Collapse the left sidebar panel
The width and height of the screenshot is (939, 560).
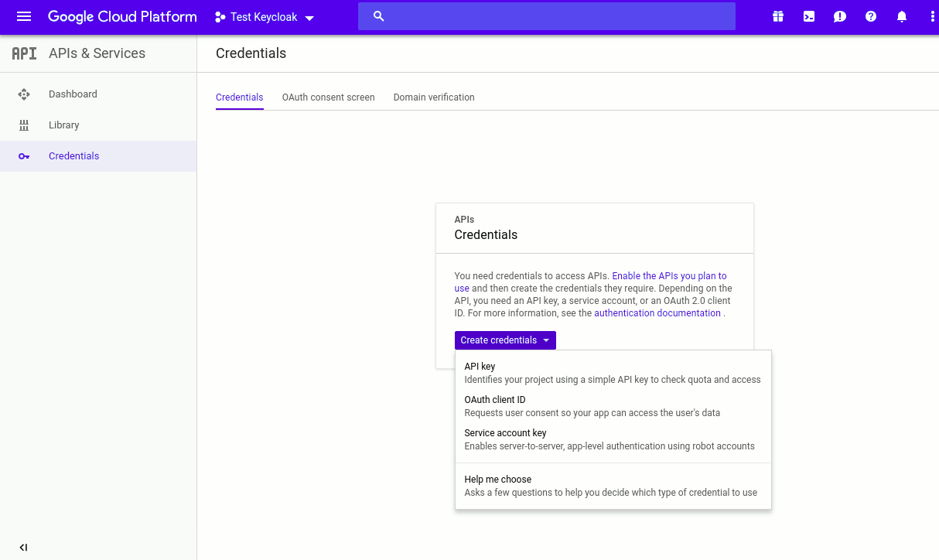tap(23, 548)
